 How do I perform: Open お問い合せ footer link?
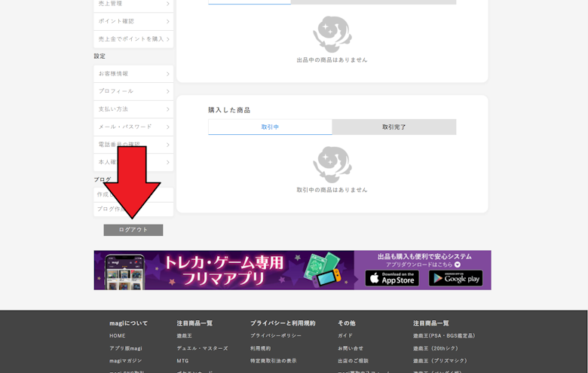[351, 348]
